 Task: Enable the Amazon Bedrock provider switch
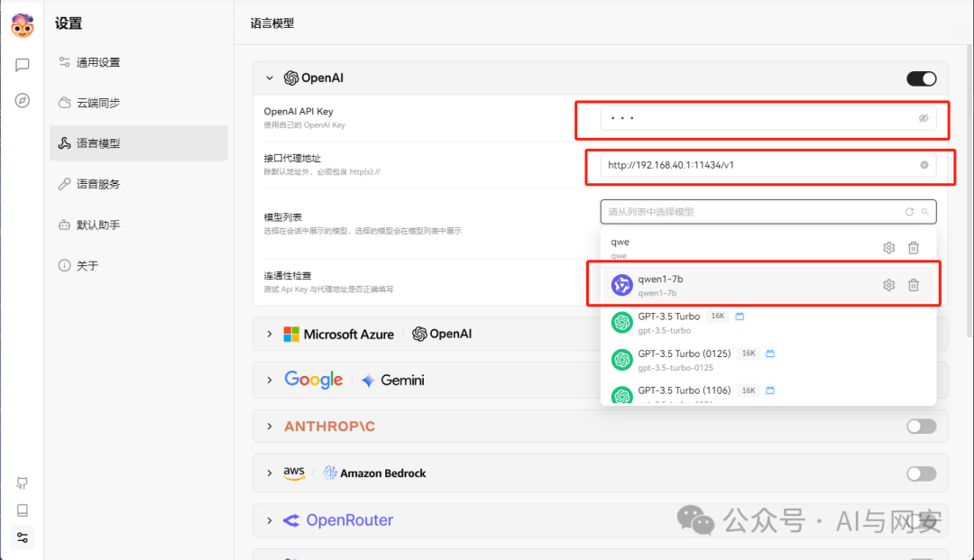coord(921,473)
